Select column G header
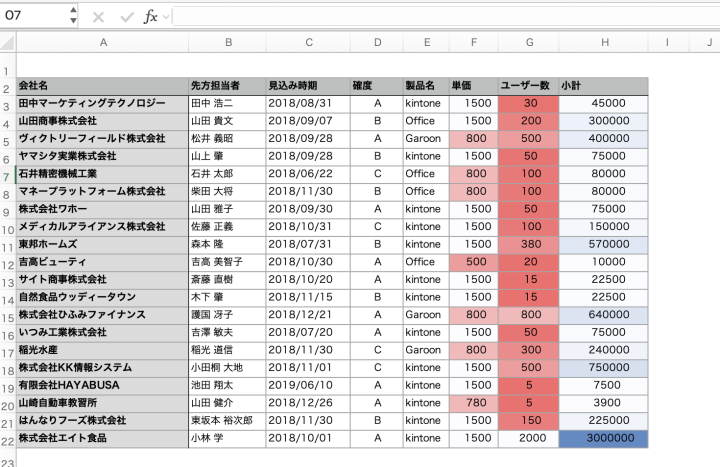 528,42
